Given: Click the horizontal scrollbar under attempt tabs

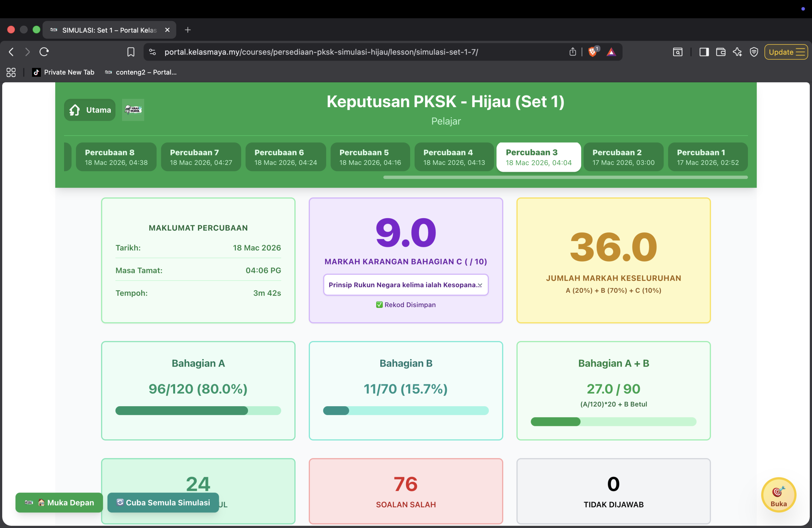Looking at the screenshot, I should [565, 177].
